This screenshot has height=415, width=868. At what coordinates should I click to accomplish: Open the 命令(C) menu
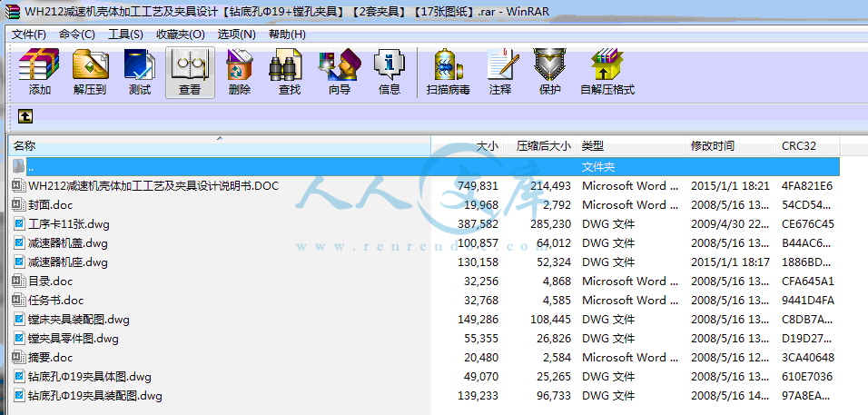coord(77,35)
